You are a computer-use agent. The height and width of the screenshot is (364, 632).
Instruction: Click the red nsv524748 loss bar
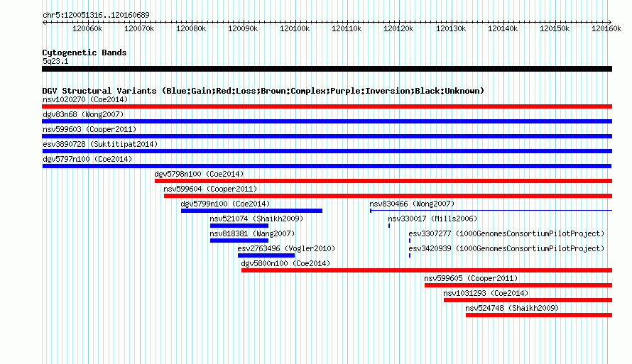pyautogui.click(x=539, y=315)
